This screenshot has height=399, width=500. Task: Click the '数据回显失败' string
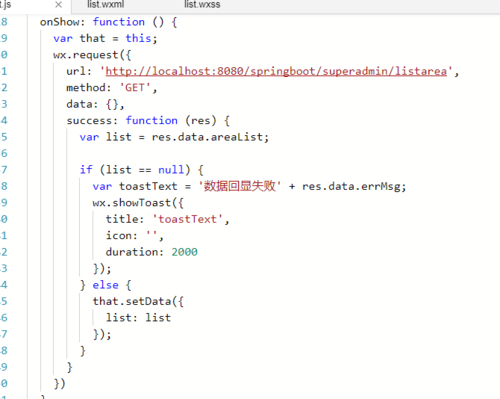click(x=240, y=186)
